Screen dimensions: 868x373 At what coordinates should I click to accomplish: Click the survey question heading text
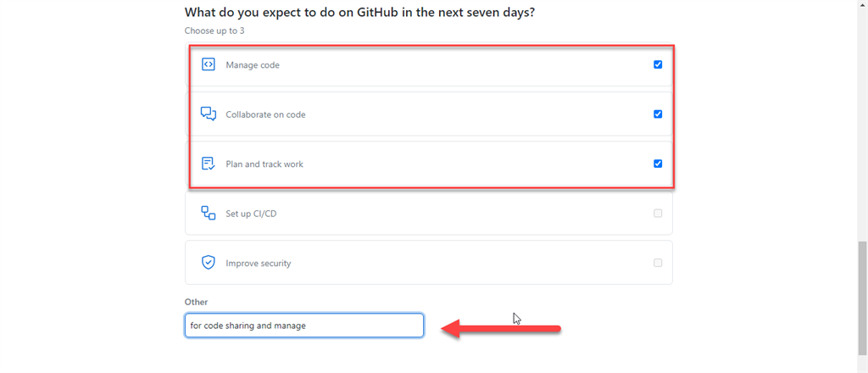tap(359, 13)
